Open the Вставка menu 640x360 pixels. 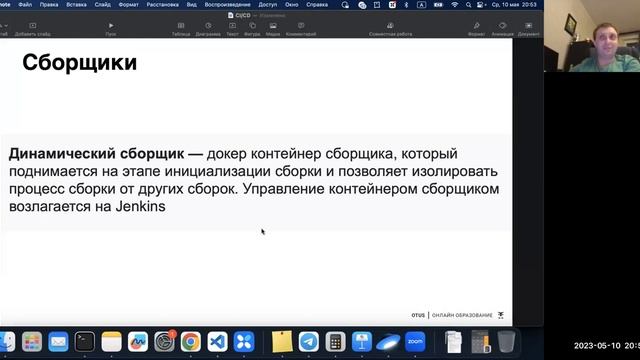76,5
